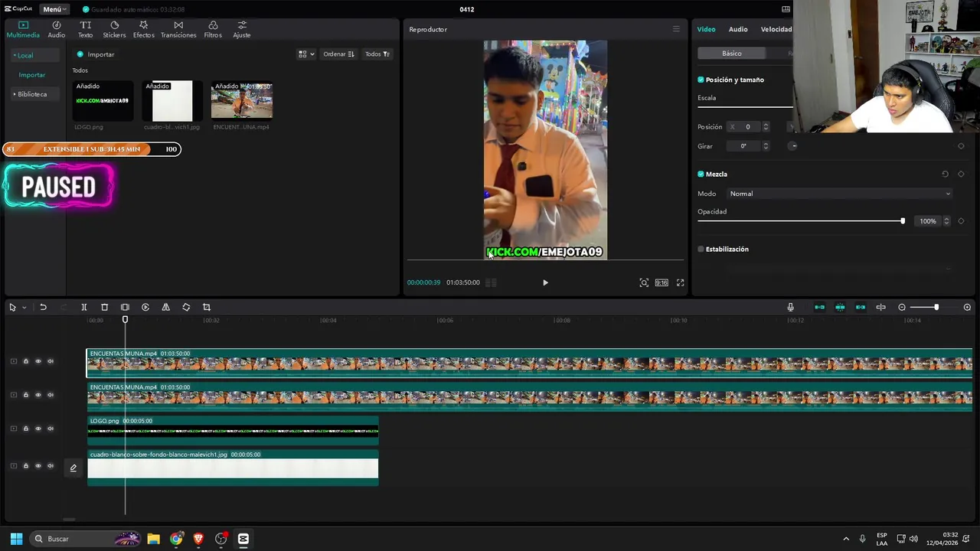Click the Opacidad 100% stepper arrows
Screen dimensions: 980x551
click(x=946, y=221)
